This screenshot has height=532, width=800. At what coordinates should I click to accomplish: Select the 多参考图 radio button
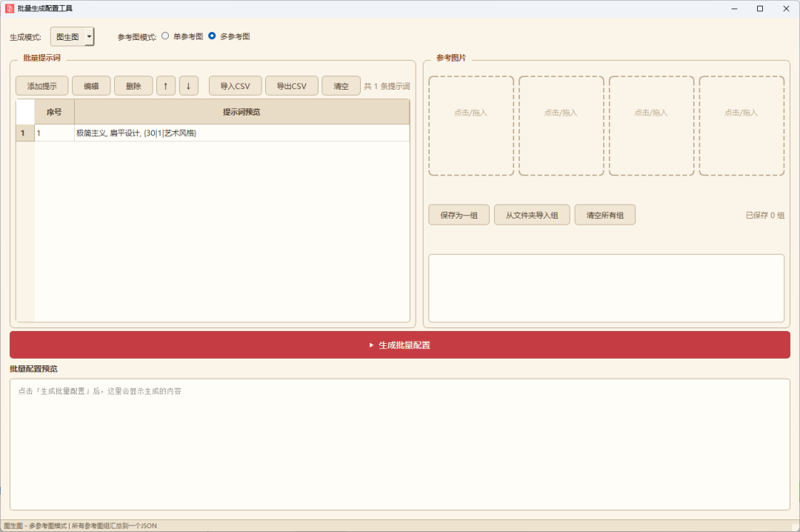click(x=212, y=36)
